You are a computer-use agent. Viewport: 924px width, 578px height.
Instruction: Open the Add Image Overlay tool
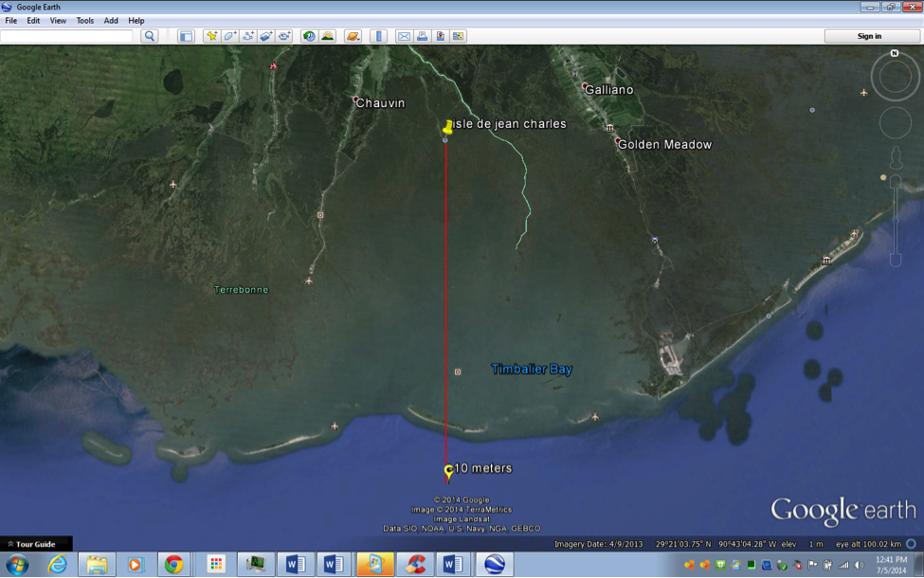pos(267,36)
